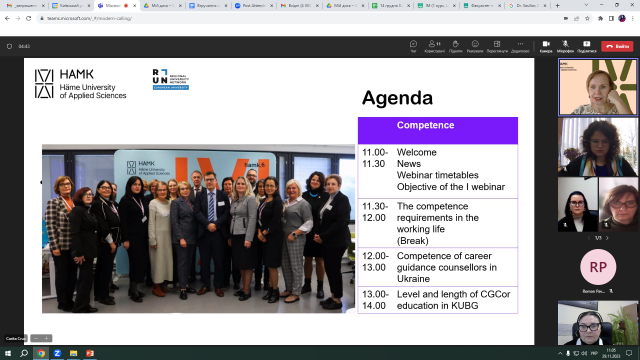
Task: Open the meeting chat panel
Action: (x=413, y=46)
